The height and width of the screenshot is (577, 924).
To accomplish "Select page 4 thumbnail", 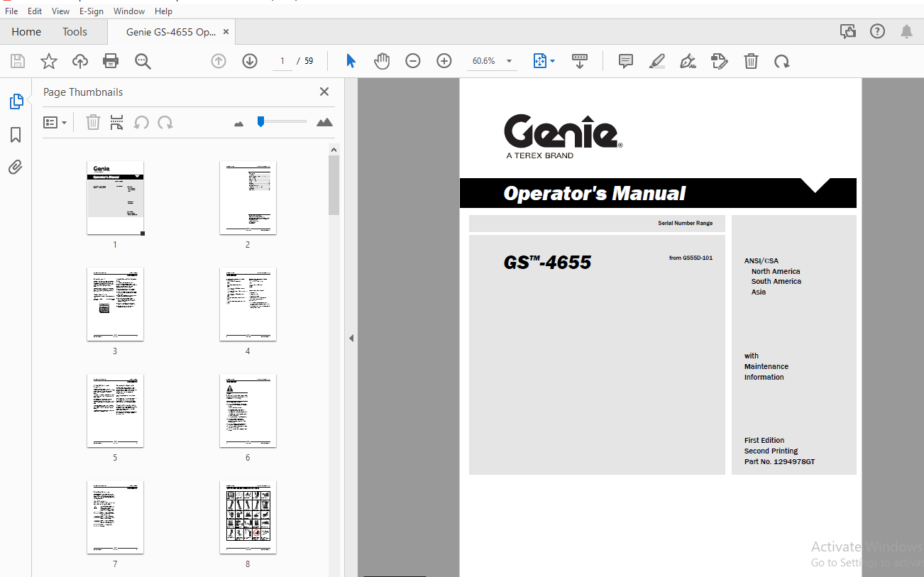I will coord(248,304).
